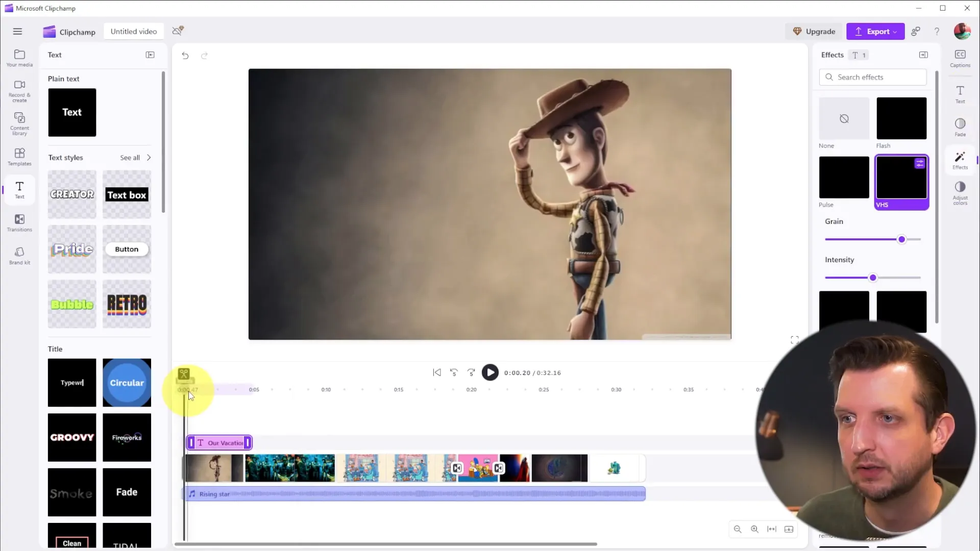980x551 pixels.
Task: Adjust the Grain slider
Action: (x=901, y=239)
